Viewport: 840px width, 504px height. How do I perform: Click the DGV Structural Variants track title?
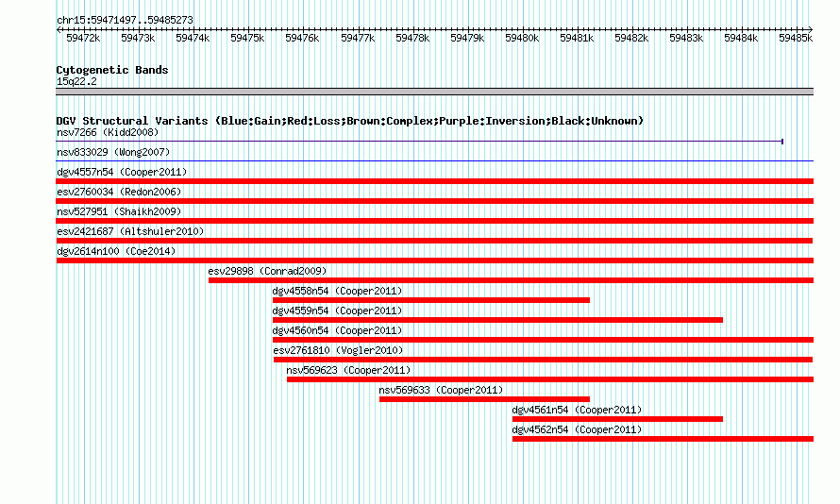click(x=349, y=121)
